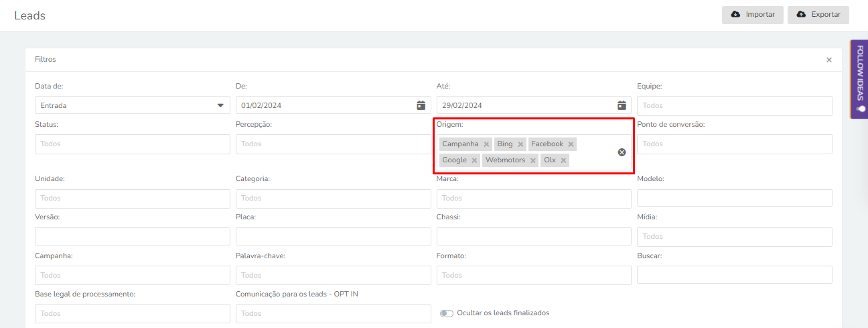Focus the Modelo input field

tap(735, 198)
